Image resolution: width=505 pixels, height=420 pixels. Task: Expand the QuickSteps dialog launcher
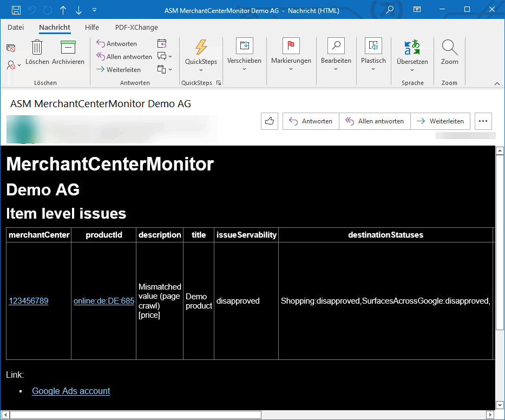219,83
